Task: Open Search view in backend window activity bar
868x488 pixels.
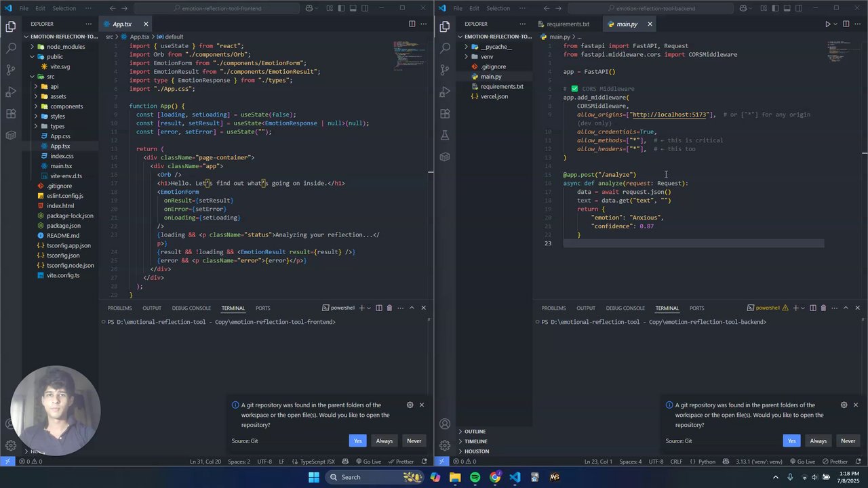Action: [x=445, y=48]
